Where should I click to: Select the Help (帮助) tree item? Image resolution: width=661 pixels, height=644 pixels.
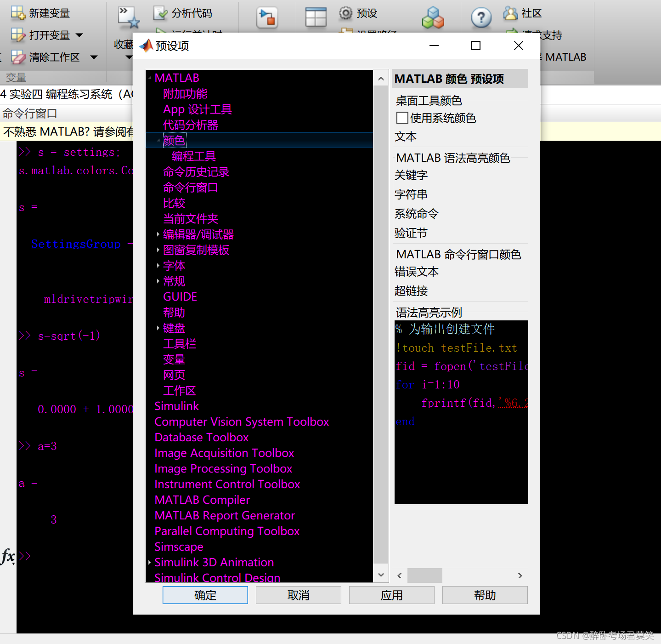point(174,313)
